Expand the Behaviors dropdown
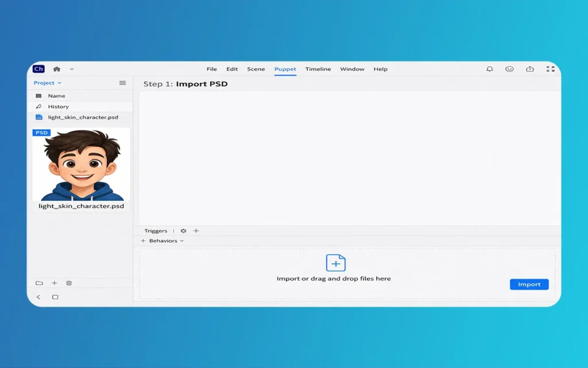Screen dimensions: 588x368 [x=163, y=241]
